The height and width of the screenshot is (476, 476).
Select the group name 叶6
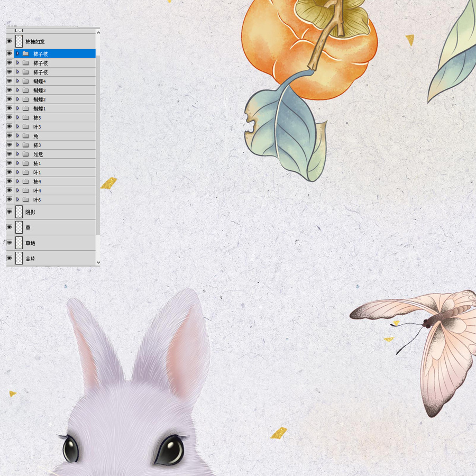point(37,200)
